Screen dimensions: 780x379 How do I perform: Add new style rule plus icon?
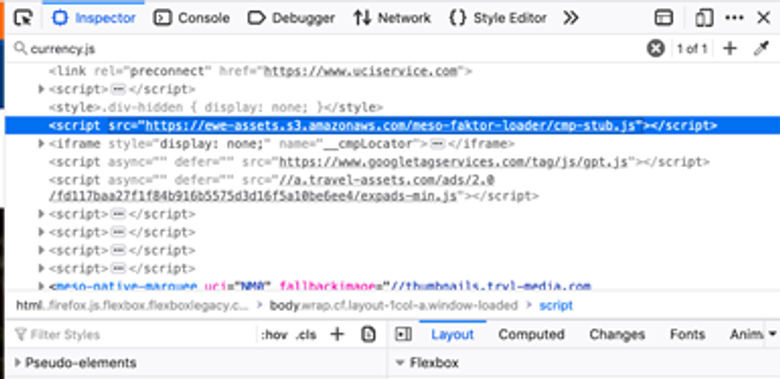[337, 334]
